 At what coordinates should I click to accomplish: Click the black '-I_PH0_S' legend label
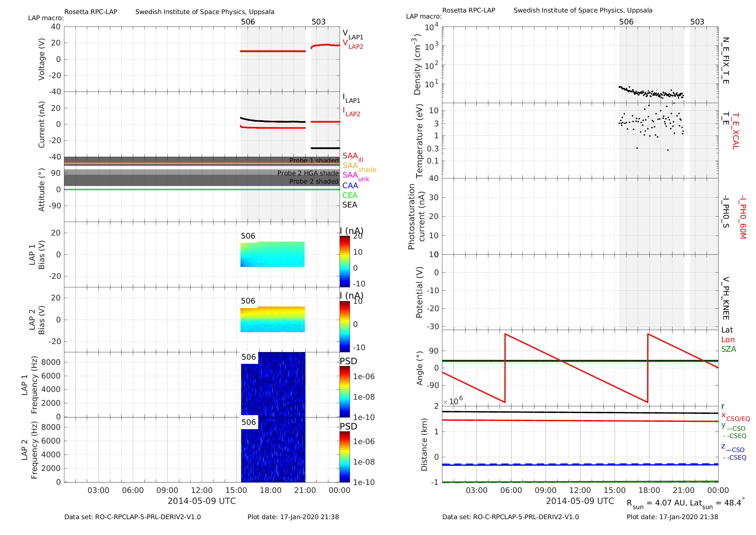(x=726, y=211)
